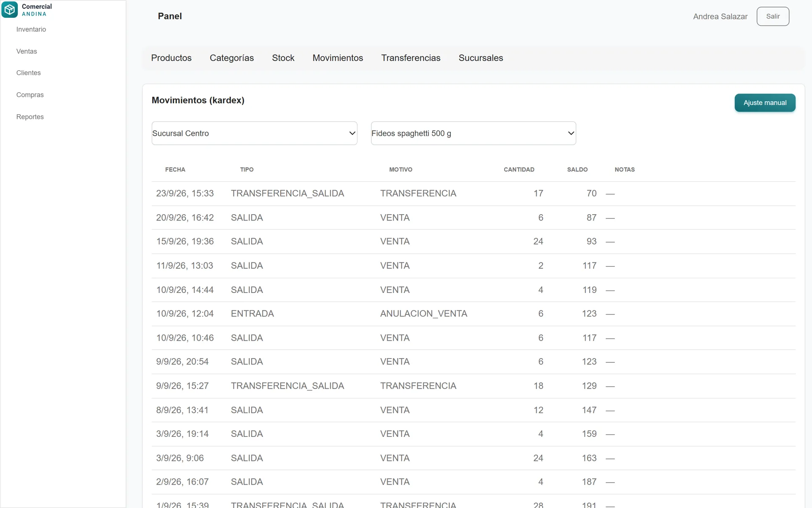This screenshot has width=812, height=508.
Task: Click the Salir button
Action: pos(773,17)
